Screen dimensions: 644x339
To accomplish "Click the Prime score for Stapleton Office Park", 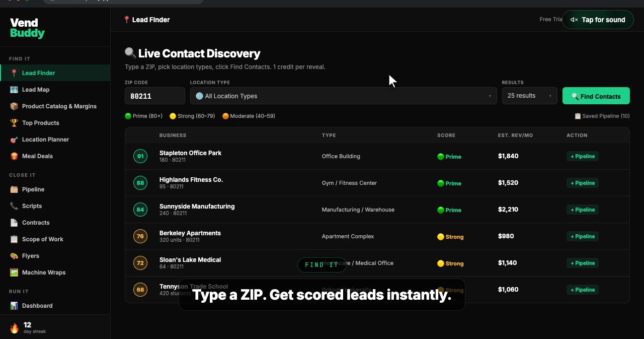I will point(449,157).
